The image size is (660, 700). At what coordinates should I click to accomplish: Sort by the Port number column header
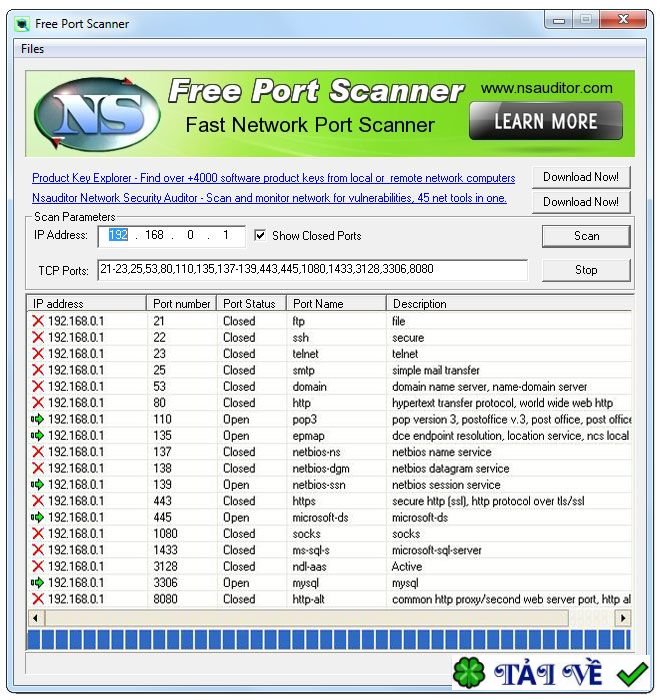click(x=181, y=304)
